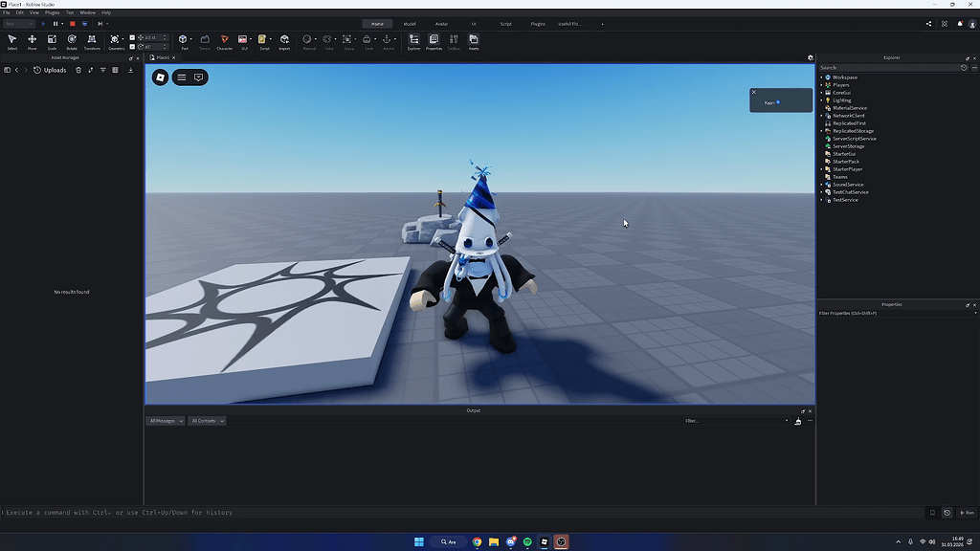Screen dimensions: 980x551
Task: Expand the Players tree node
Action: point(821,85)
